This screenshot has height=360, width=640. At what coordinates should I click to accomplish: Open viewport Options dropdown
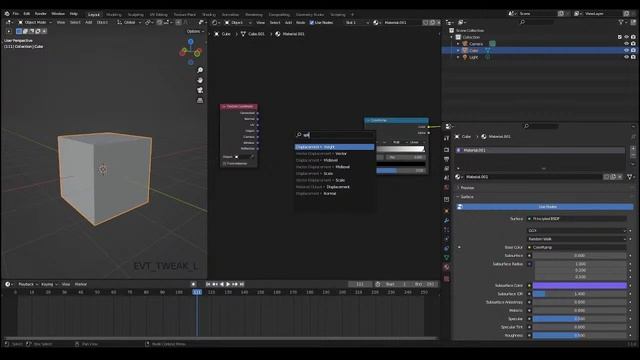pos(196,31)
